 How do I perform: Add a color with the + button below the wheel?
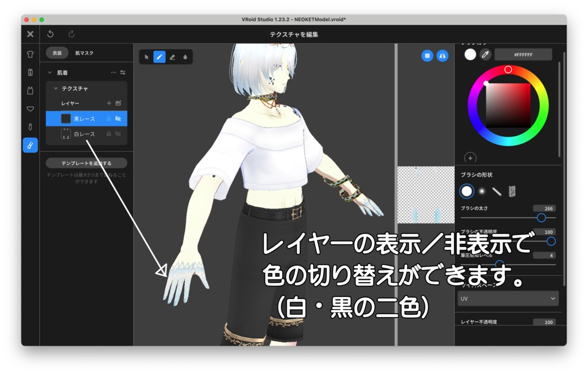[470, 159]
